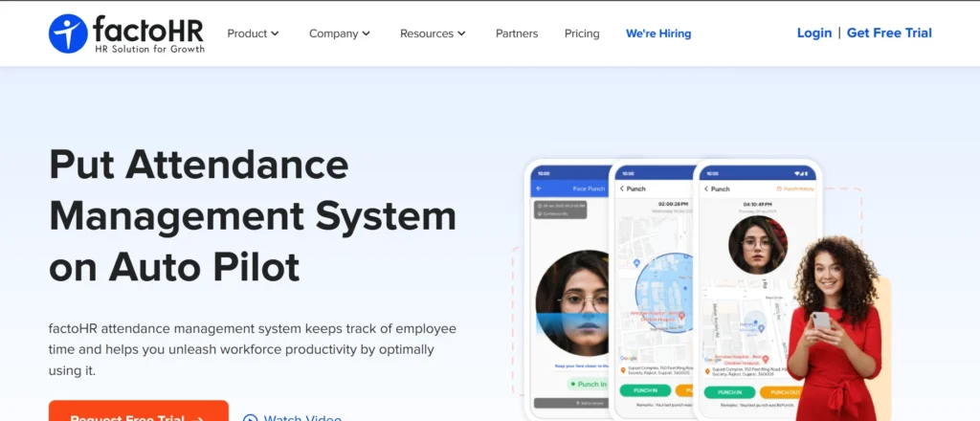Click the orange Request Free Trial button

point(139,412)
